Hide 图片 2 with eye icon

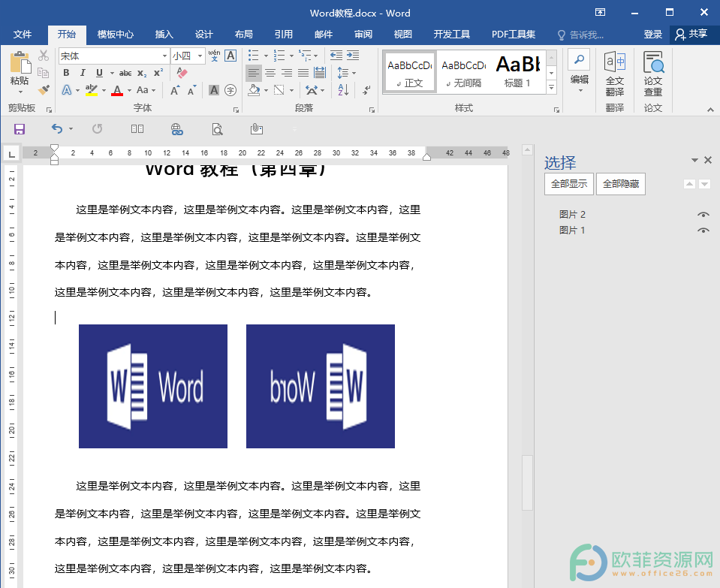point(703,215)
